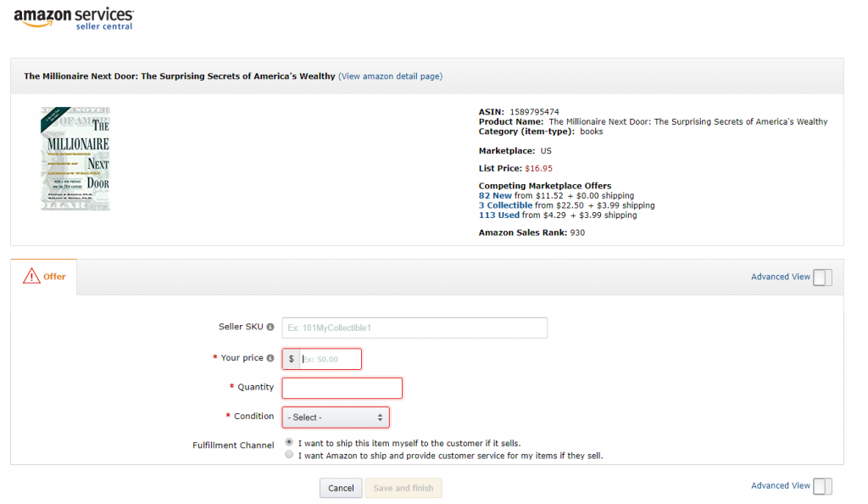Click the Quantity input field
The height and width of the screenshot is (504, 868).
pos(342,389)
